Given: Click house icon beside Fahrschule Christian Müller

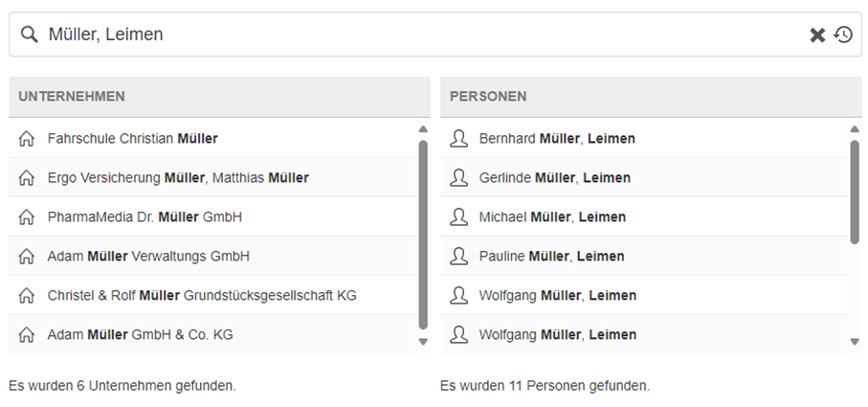Looking at the screenshot, I should point(27,139).
